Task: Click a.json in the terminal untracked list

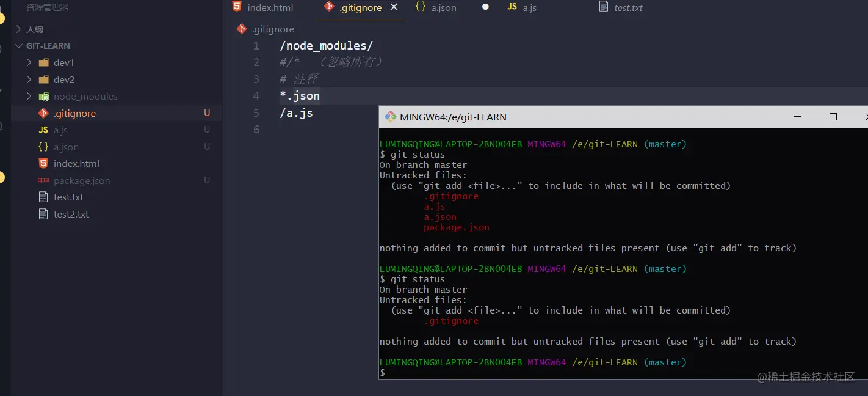Action: coord(440,217)
